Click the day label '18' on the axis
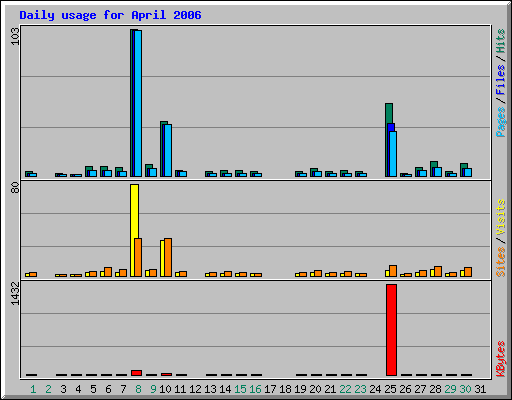 (285, 389)
